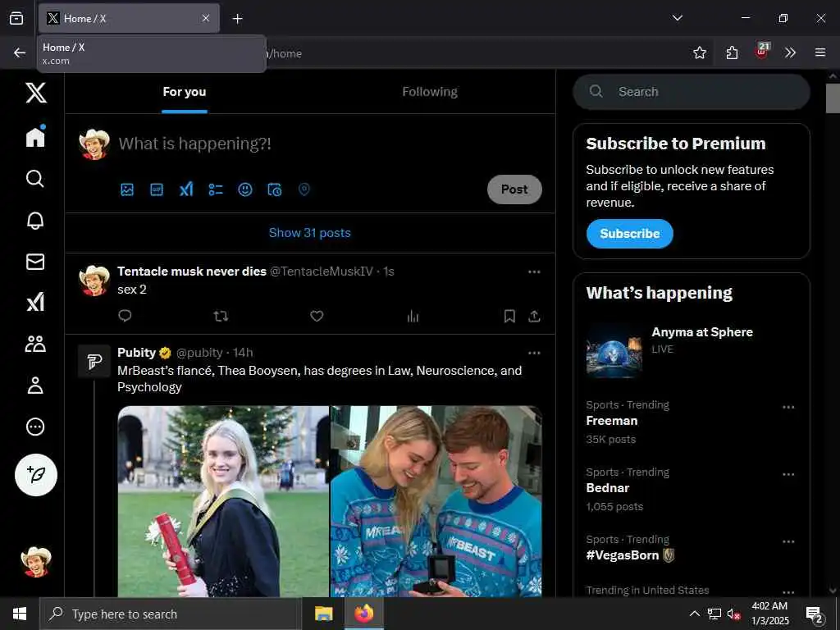Image resolution: width=840 pixels, height=630 pixels.
Task: Show hidden system tray icons
Action: point(694,614)
